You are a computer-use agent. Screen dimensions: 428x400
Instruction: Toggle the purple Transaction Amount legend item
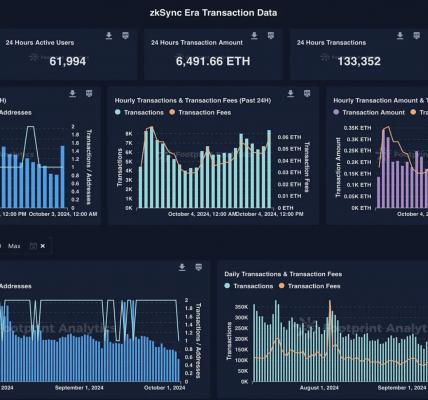(369, 112)
